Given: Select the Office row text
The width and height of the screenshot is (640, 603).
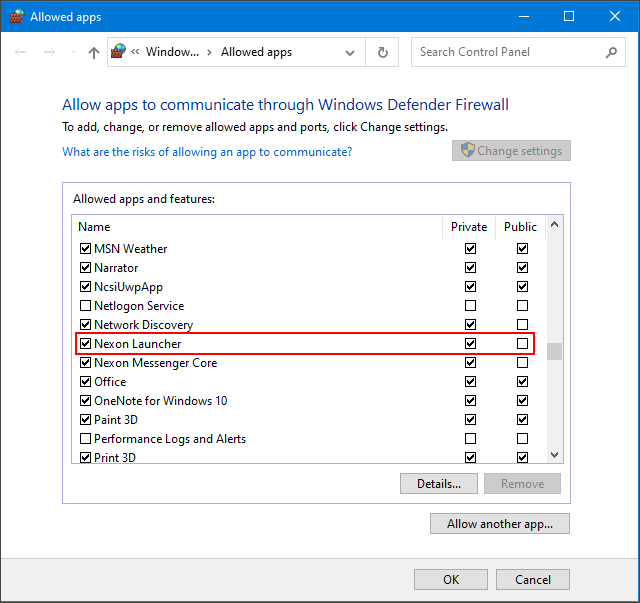Looking at the screenshot, I should click(110, 382).
